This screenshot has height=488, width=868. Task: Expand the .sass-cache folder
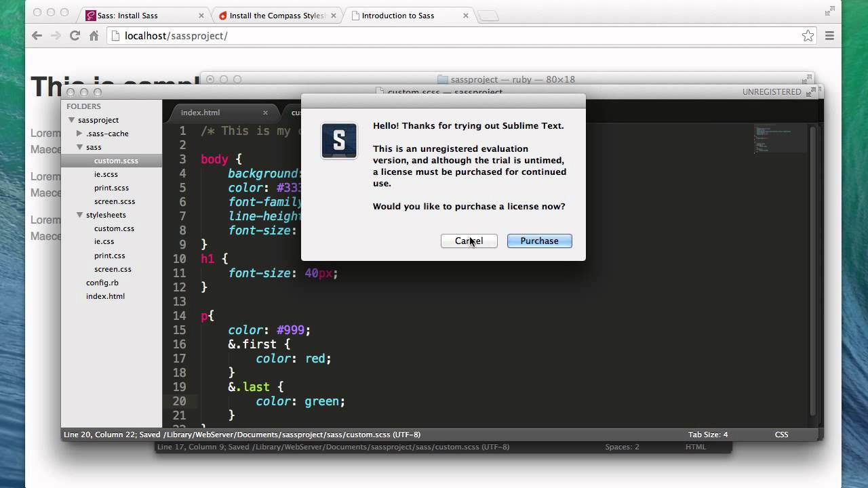coord(79,134)
